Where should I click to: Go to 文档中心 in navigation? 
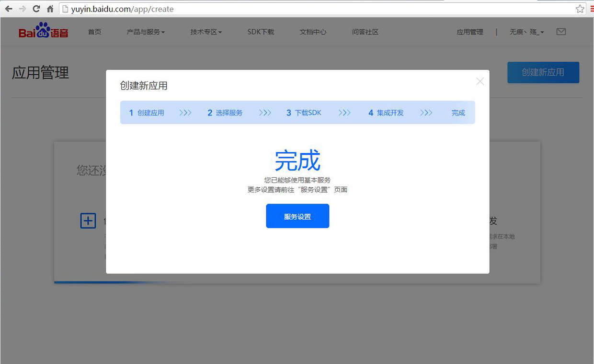click(x=313, y=32)
